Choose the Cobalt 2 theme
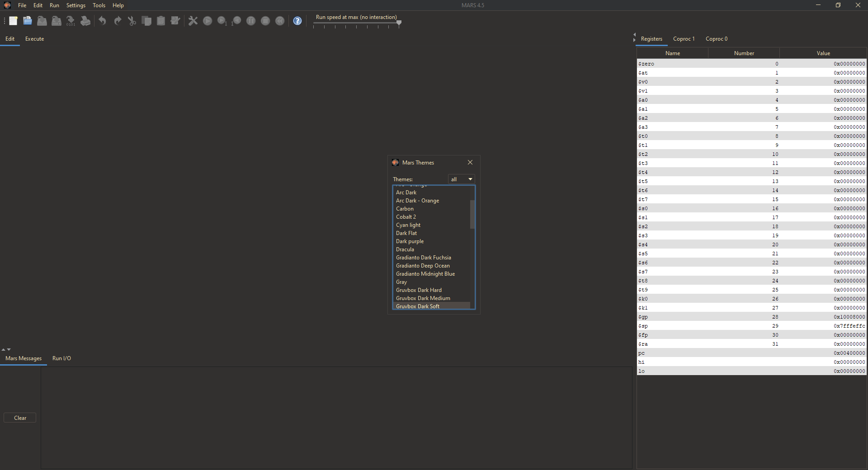Image resolution: width=868 pixels, height=470 pixels. [432, 217]
